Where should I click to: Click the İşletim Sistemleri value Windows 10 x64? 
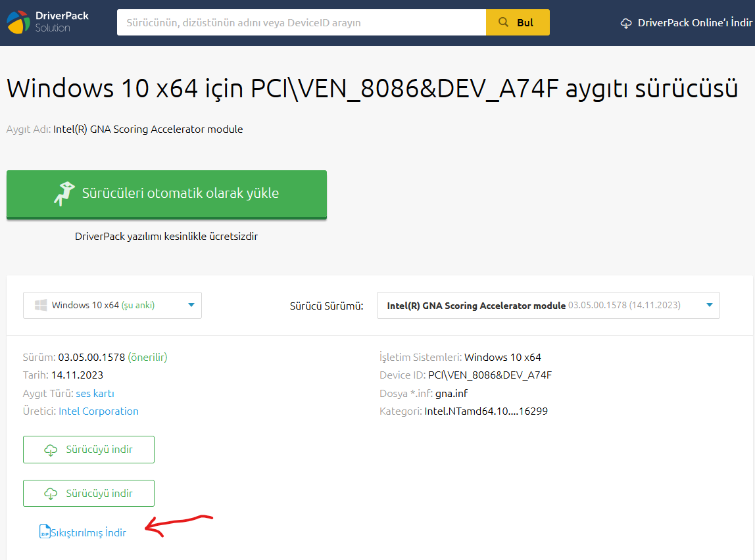[x=502, y=358]
